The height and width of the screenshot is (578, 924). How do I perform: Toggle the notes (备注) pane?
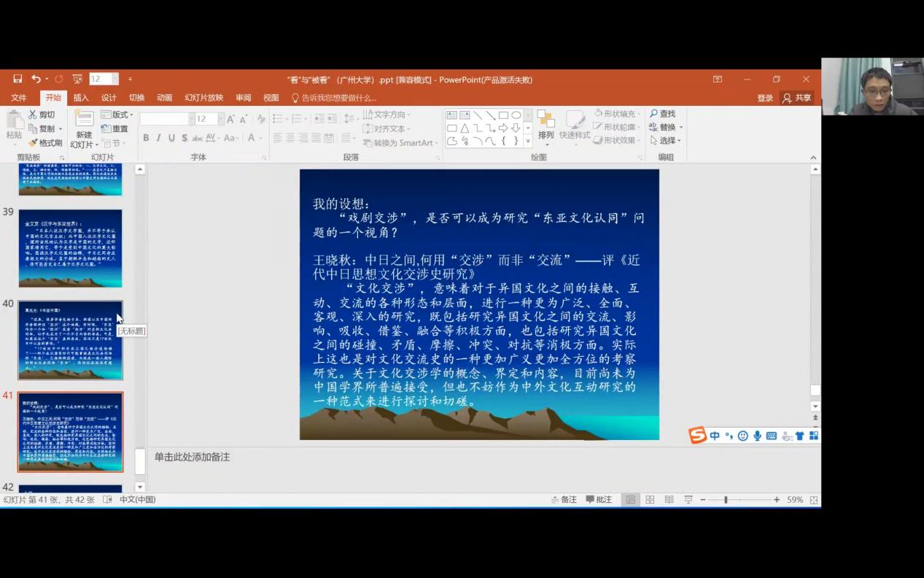coord(563,500)
